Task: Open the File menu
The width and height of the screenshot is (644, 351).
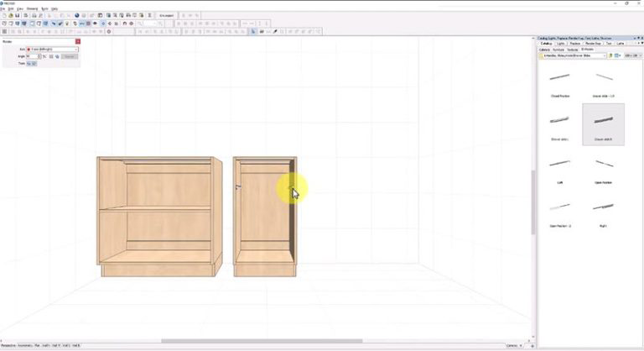Action: [3, 8]
